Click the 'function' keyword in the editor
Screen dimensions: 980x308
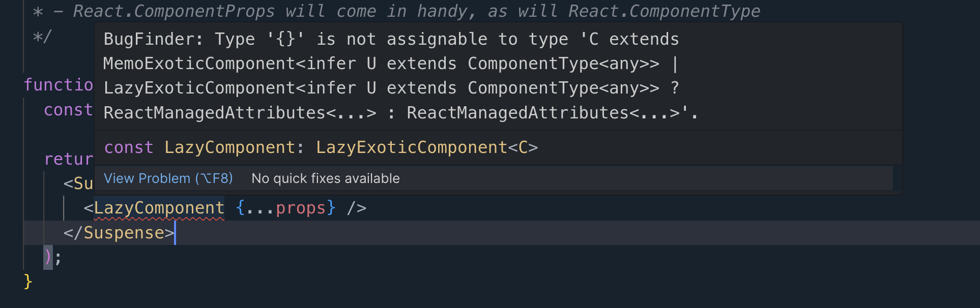[59, 85]
